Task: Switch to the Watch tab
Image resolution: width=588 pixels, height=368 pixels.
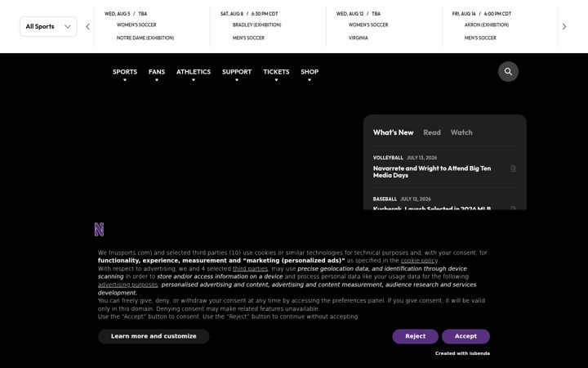Action: (461, 132)
